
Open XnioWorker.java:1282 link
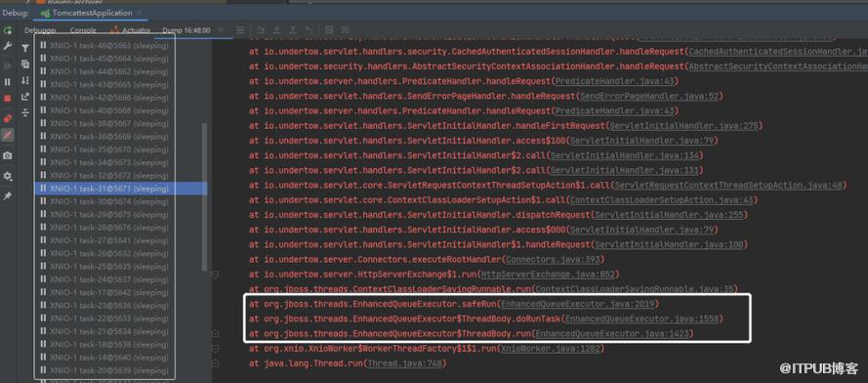pos(551,349)
